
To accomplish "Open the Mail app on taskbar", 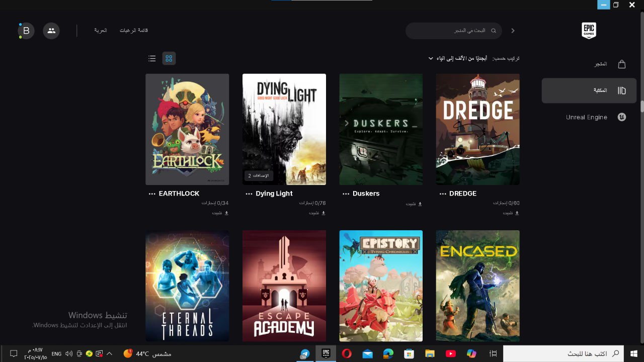I will (x=367, y=353).
